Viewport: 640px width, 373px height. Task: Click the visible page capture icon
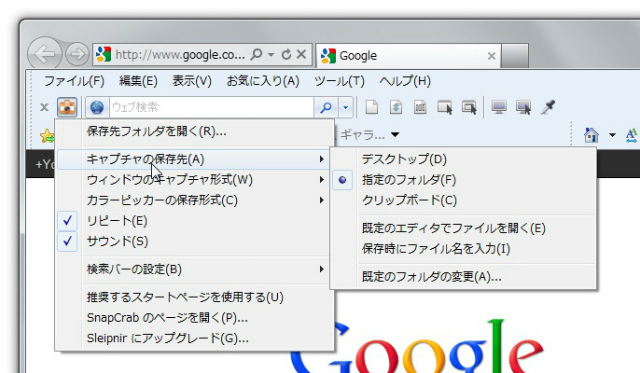371,107
